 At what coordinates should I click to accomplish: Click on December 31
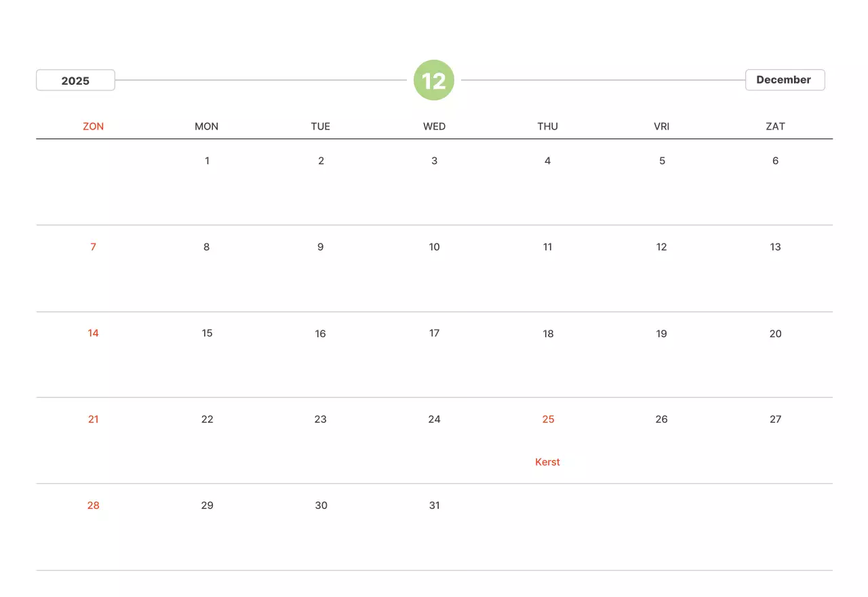pyautogui.click(x=434, y=505)
